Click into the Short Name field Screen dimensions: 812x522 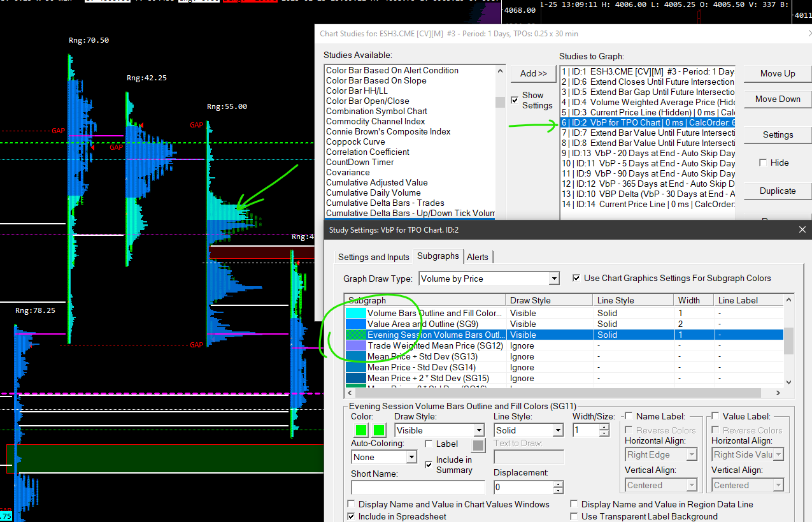click(417, 487)
